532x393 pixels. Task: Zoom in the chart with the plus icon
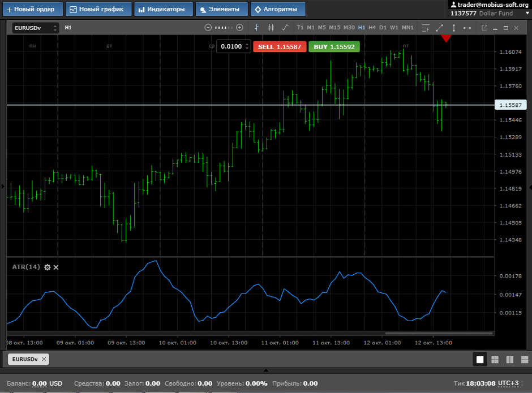[239, 28]
